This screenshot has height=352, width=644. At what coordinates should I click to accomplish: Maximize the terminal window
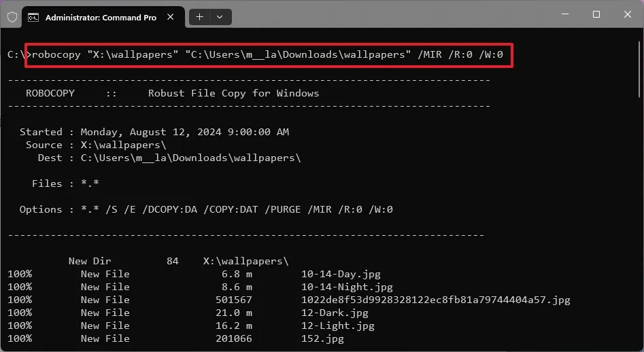596,14
